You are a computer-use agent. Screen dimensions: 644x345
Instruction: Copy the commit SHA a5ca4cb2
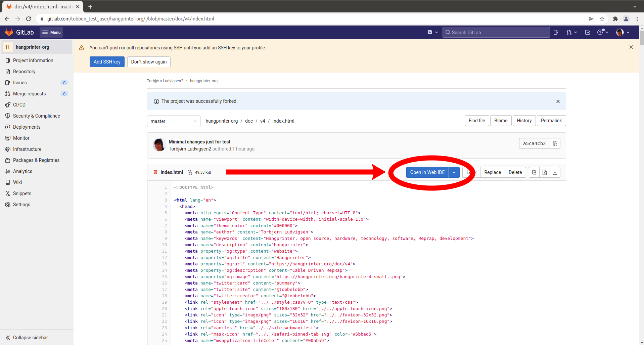(555, 143)
